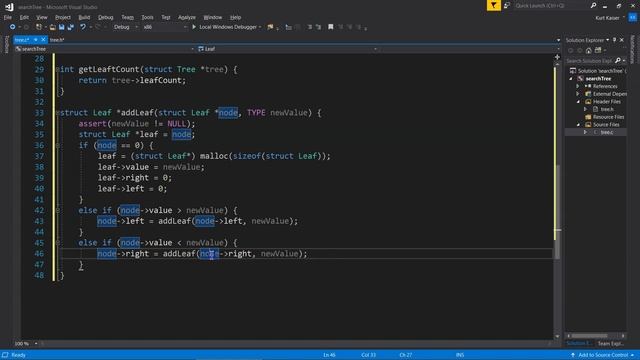Click the Quick Launch search field
Image resolution: width=640 pixels, height=360 pixels.
pyautogui.click(x=551, y=5)
